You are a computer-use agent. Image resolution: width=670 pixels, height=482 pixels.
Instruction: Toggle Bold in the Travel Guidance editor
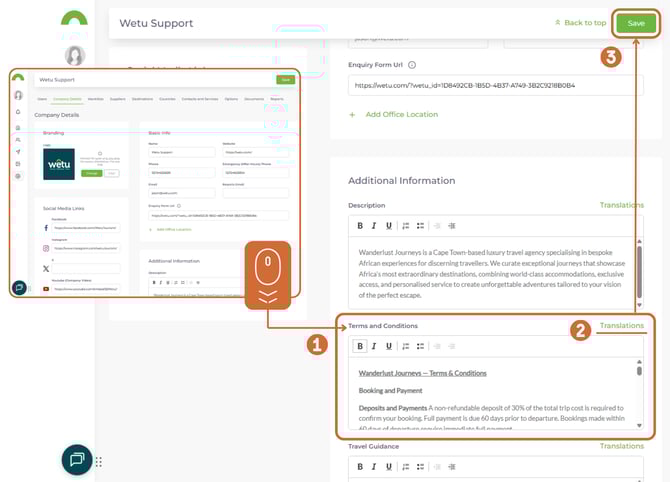coord(360,467)
